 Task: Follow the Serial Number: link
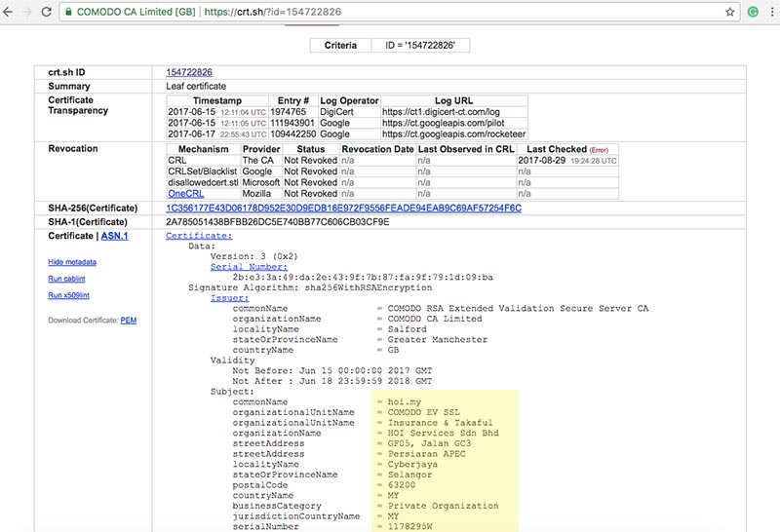tap(249, 267)
